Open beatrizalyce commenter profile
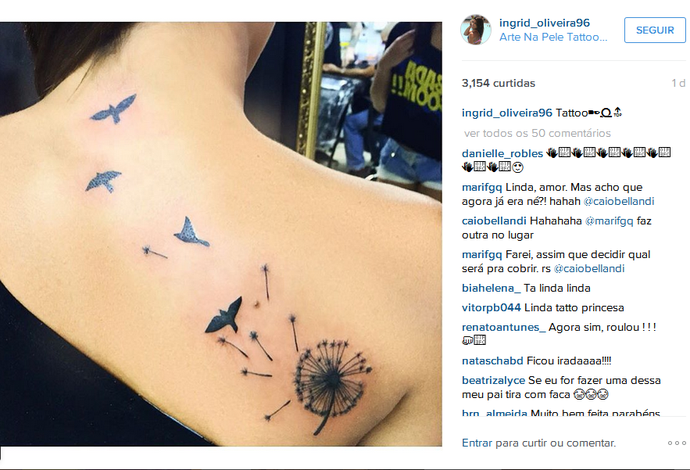690x470 pixels. (493, 380)
